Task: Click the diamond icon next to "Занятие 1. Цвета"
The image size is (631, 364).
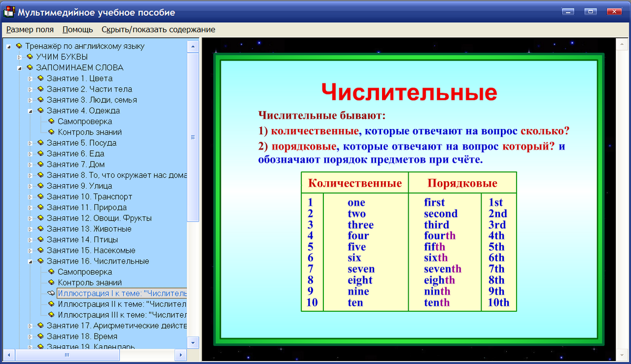Action: [x=40, y=78]
